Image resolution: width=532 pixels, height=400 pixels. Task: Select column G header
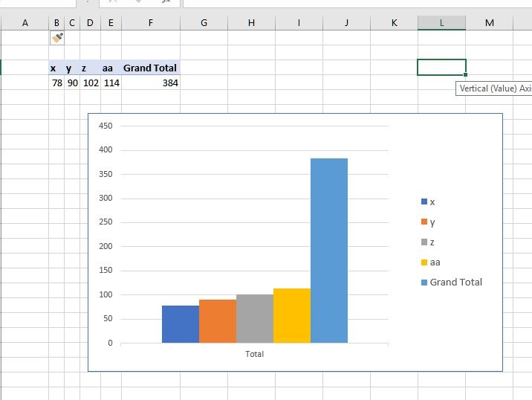(204, 23)
